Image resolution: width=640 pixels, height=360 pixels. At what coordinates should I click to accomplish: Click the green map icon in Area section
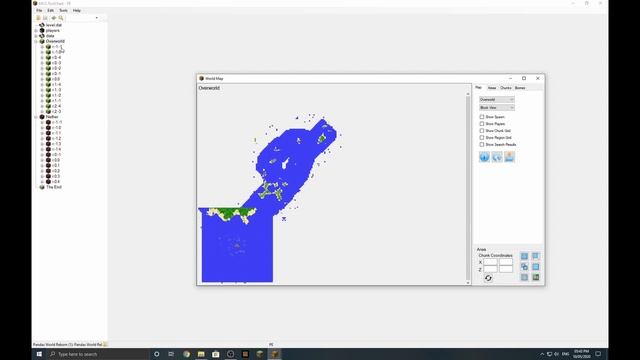click(x=536, y=278)
